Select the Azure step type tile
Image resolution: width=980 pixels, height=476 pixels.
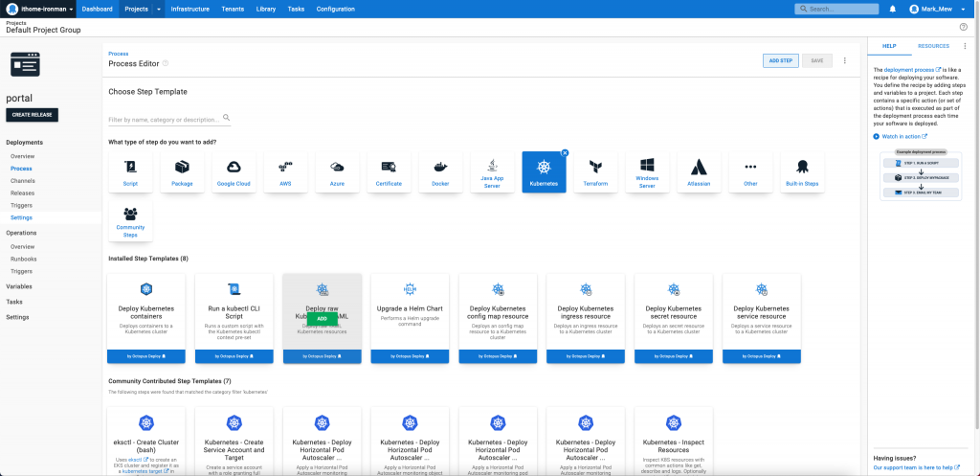tap(338, 172)
